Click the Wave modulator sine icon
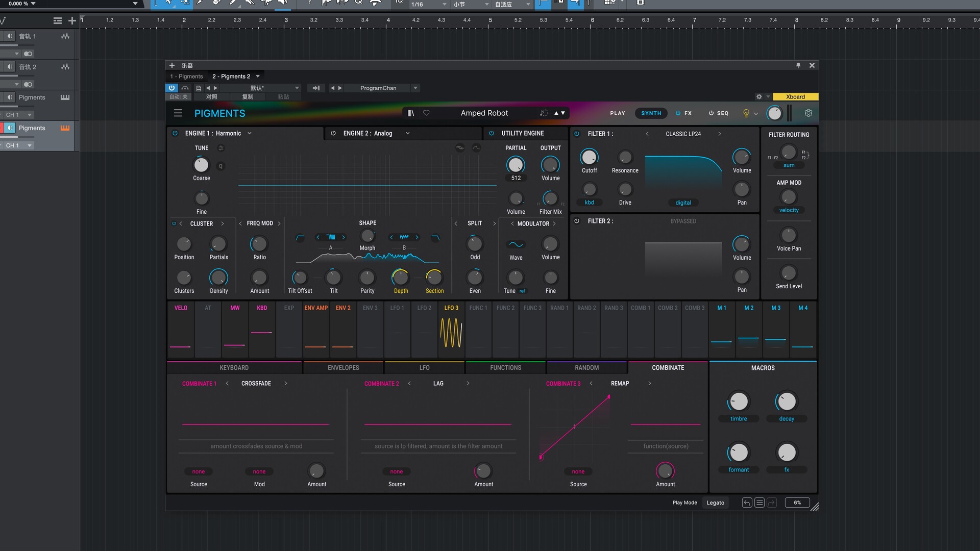This screenshot has width=980, height=551. coord(516,244)
